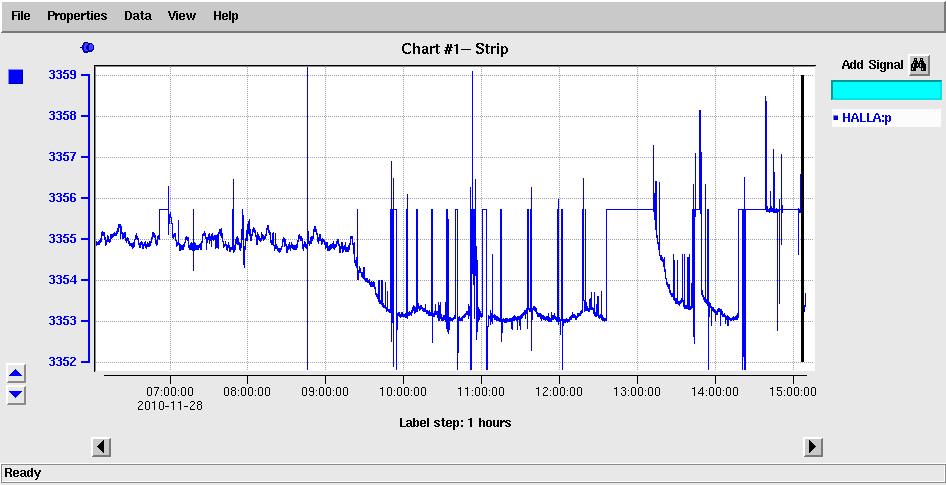Image resolution: width=946 pixels, height=485 pixels.
Task: Click the 08:00:00 time axis label
Action: coord(247,391)
